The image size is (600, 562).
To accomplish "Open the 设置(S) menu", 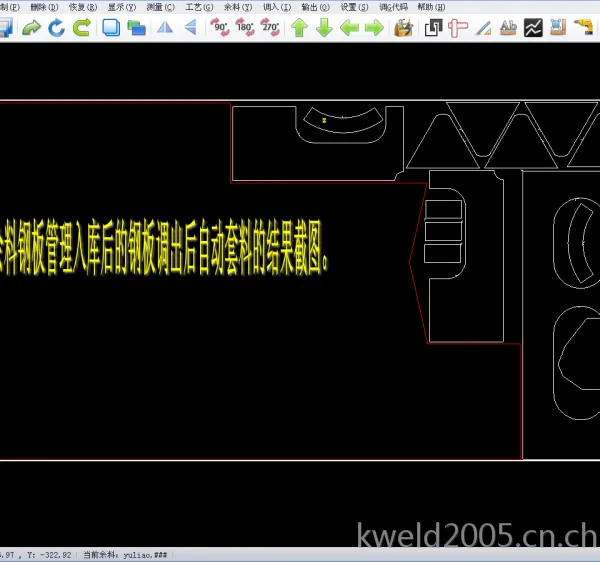I will [x=354, y=7].
